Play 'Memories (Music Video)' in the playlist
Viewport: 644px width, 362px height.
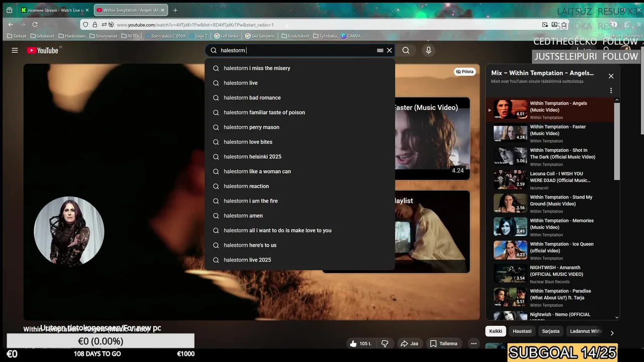(549, 227)
